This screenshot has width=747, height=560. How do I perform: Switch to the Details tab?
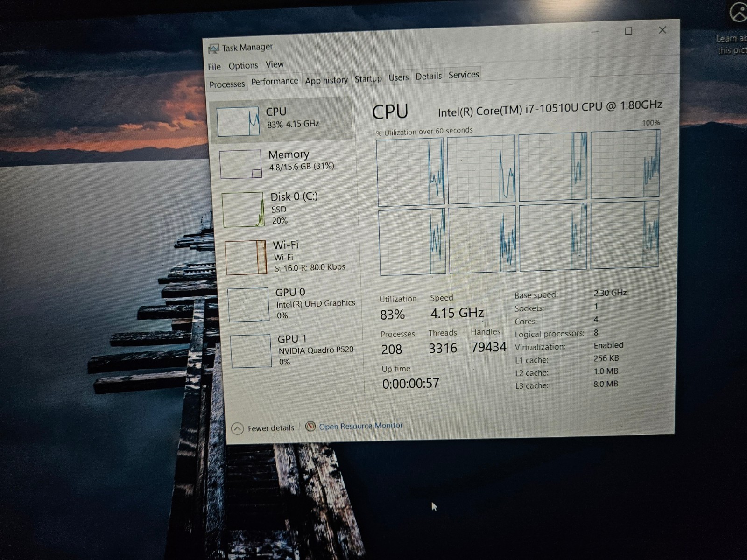[429, 76]
